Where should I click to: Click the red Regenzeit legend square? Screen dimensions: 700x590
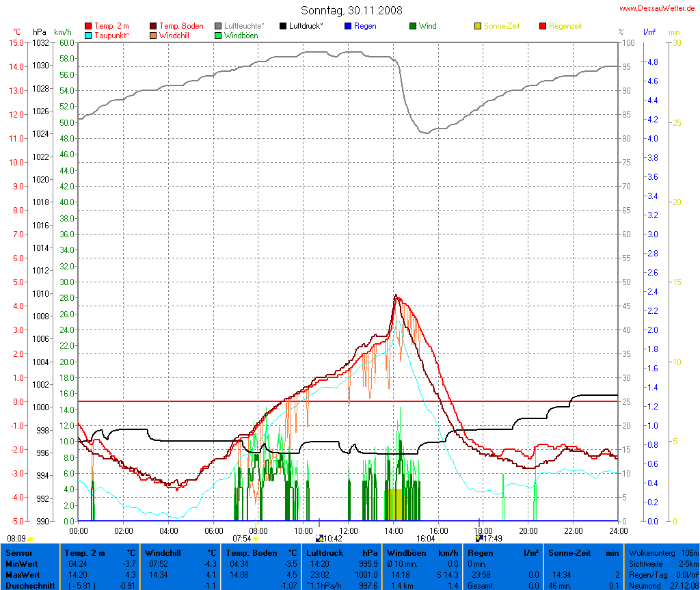[x=543, y=26]
